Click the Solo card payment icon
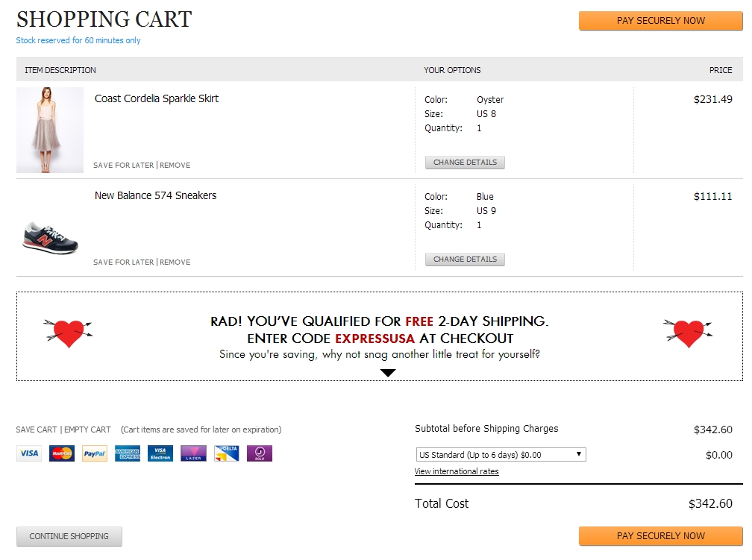 [260, 453]
